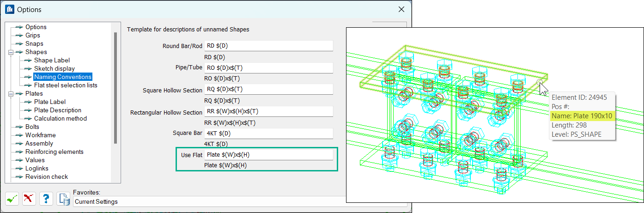This screenshot has width=644, height=213.
Task: Open Plate Label settings
Action: click(x=50, y=102)
